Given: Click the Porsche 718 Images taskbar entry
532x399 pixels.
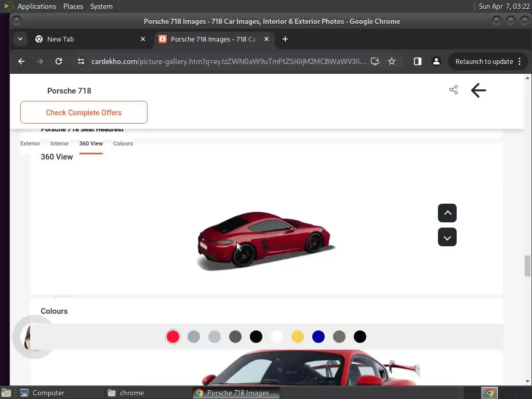Looking at the screenshot, I should pyautogui.click(x=236, y=393).
